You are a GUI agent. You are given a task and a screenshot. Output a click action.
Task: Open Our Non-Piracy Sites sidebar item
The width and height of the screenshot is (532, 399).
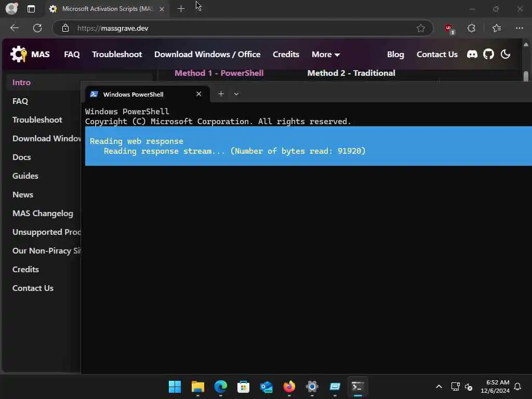46,251
